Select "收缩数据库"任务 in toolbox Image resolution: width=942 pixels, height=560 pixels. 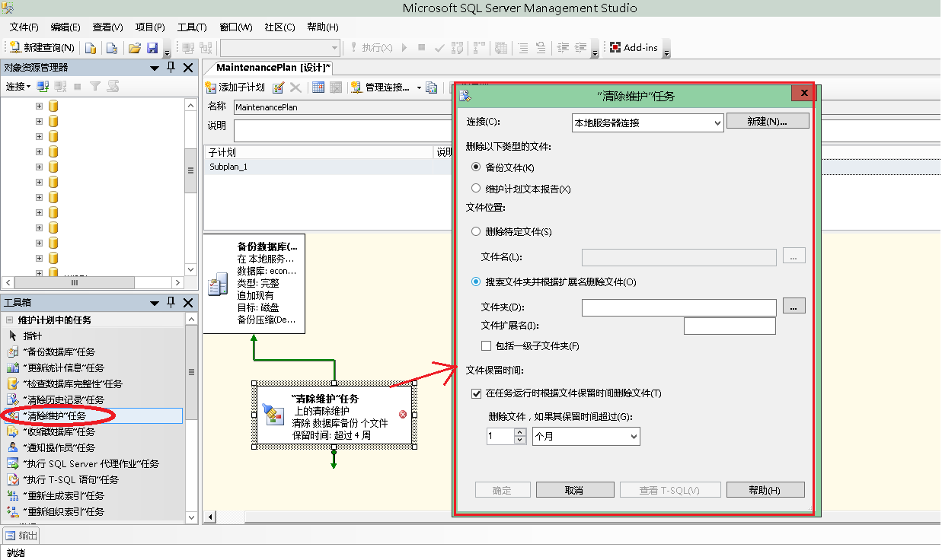coord(59,431)
